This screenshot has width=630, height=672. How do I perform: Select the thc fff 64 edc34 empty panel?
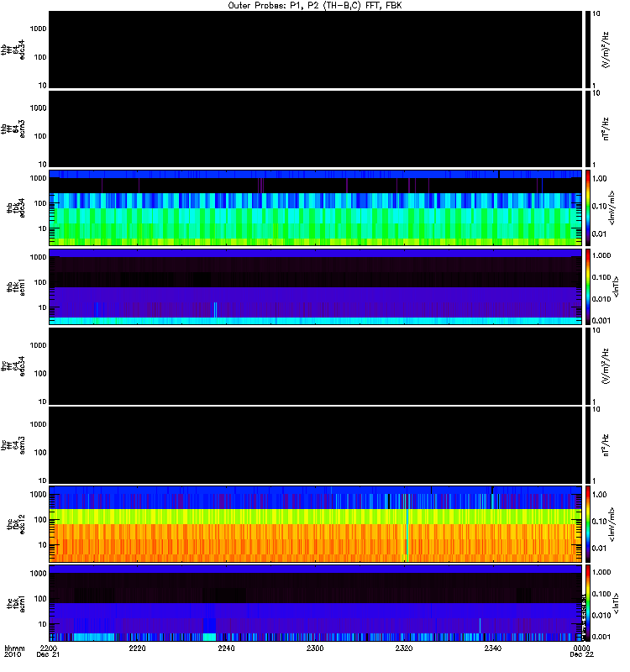[x=316, y=365]
